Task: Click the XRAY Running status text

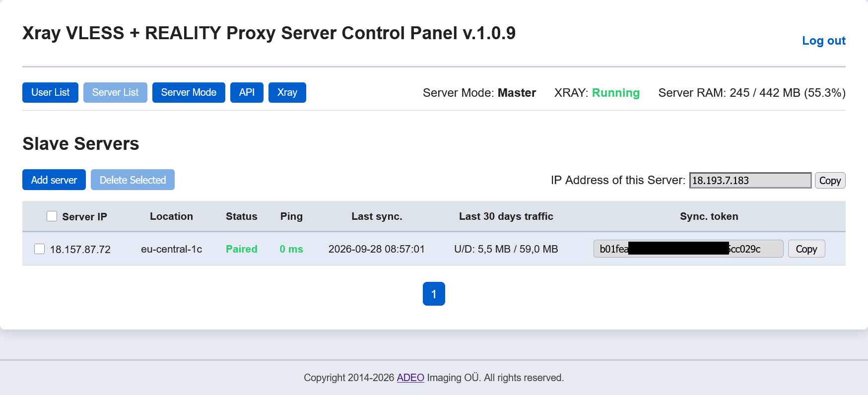Action: coord(597,93)
